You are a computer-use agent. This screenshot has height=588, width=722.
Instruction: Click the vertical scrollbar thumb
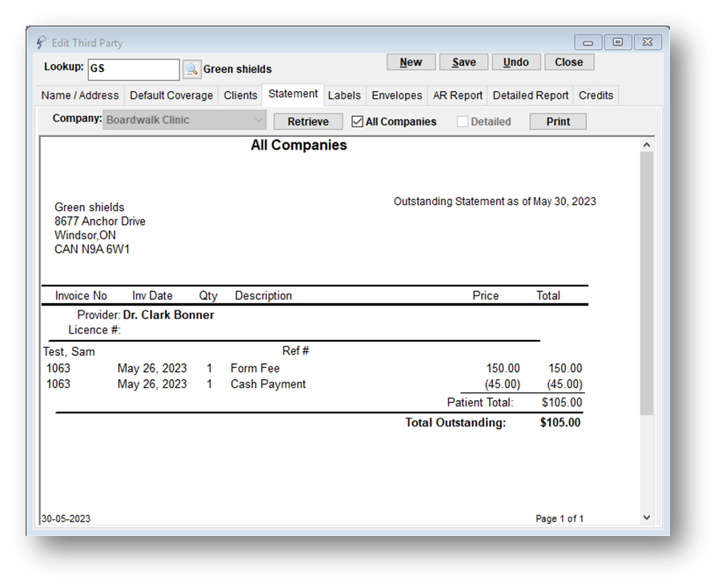[x=647, y=283]
